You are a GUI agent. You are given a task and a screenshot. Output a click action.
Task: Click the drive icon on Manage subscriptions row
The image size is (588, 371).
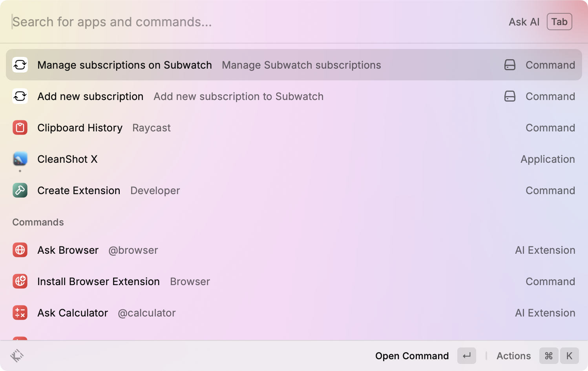click(x=509, y=65)
